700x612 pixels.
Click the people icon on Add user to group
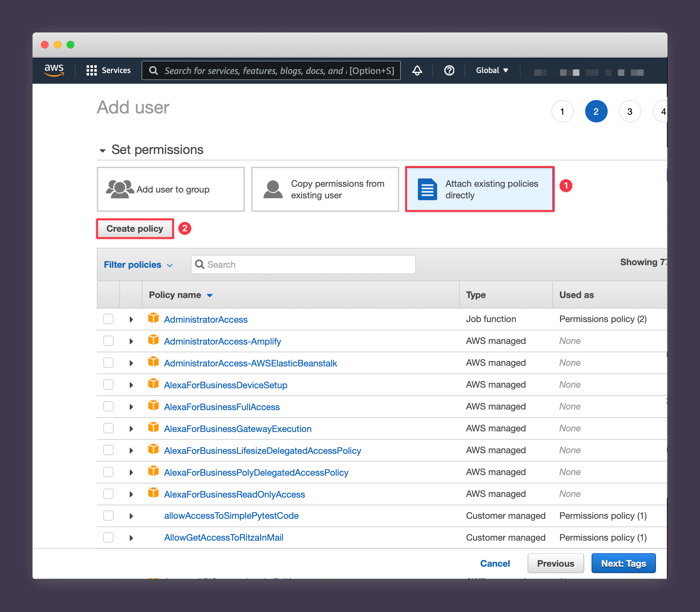pos(120,189)
